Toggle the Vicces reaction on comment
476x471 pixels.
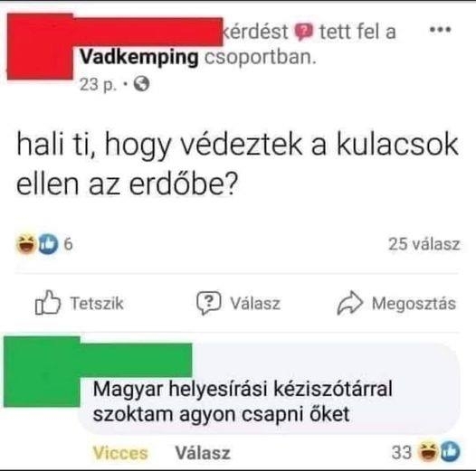click(x=120, y=453)
